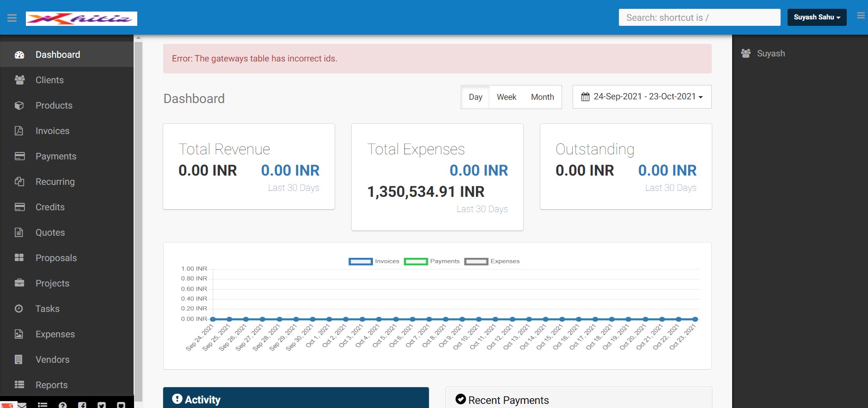Click the Twitter icon in sidebar footer

[102, 405]
